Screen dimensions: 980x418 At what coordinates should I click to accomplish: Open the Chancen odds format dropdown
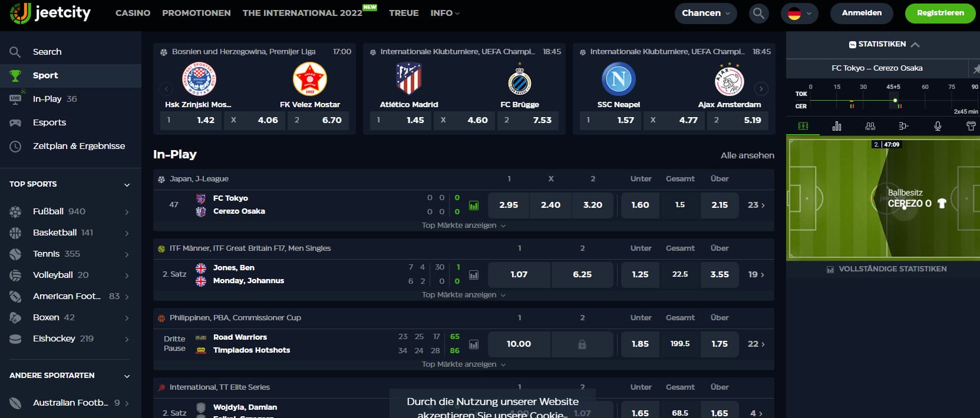click(705, 13)
